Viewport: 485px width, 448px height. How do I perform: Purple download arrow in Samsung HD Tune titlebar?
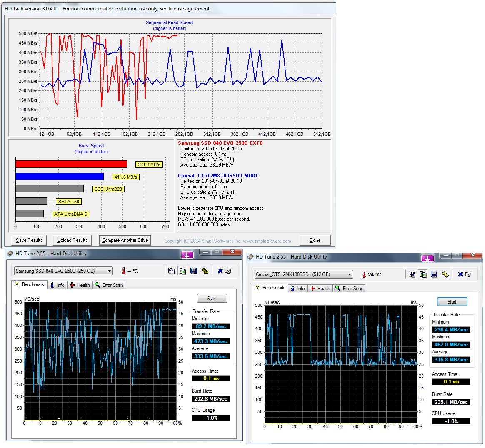tap(187, 255)
